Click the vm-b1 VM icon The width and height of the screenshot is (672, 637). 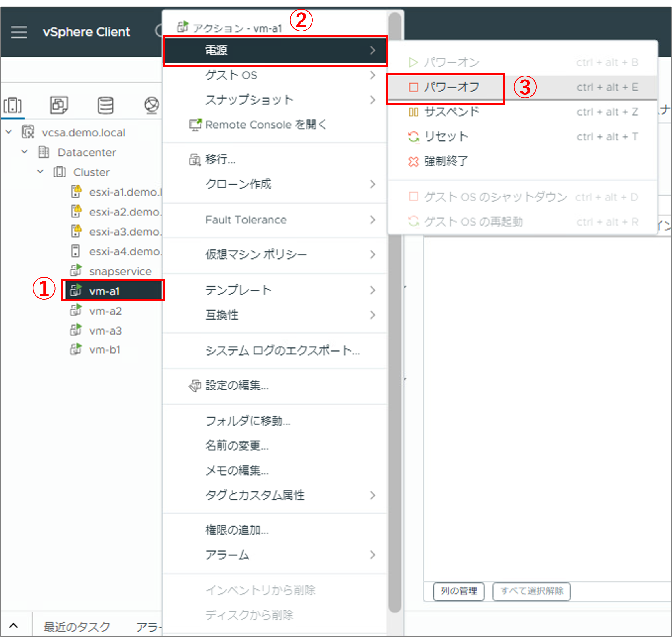pyautogui.click(x=76, y=349)
